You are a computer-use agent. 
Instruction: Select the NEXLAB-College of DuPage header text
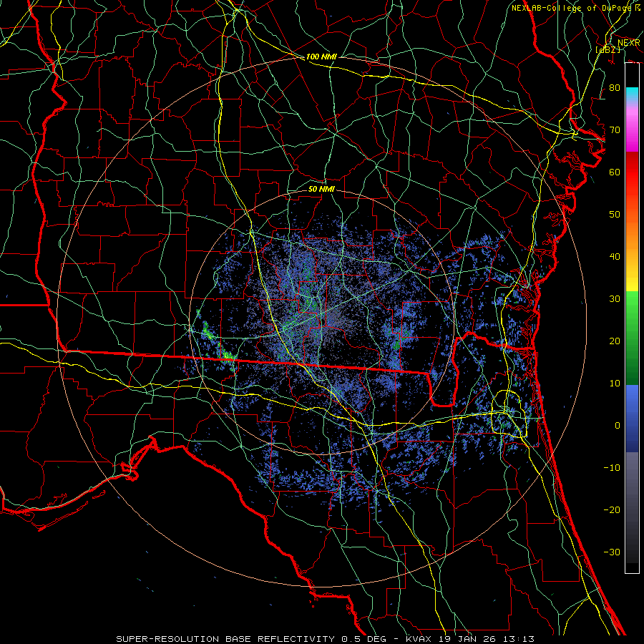click(572, 8)
